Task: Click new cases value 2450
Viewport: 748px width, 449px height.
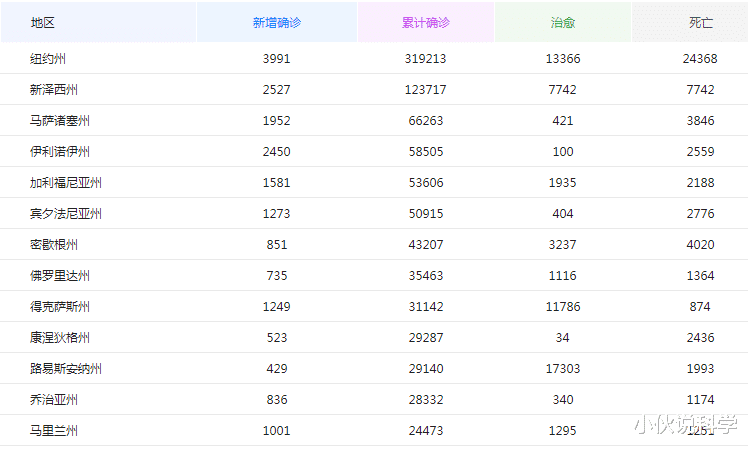Action: point(277,152)
